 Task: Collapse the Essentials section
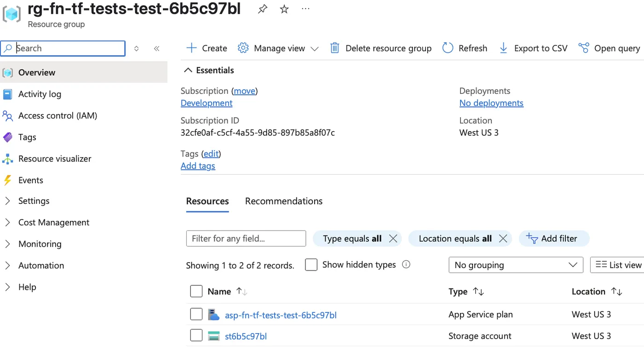188,70
